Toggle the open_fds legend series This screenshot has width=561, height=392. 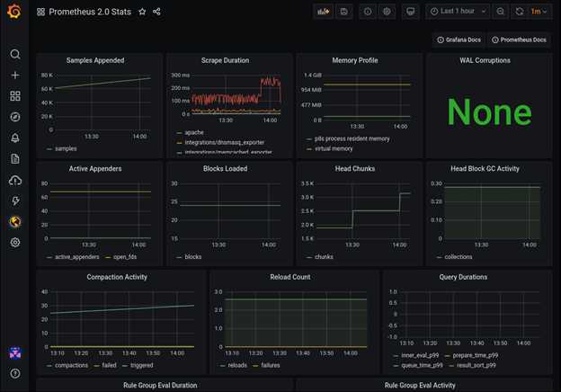pos(125,256)
